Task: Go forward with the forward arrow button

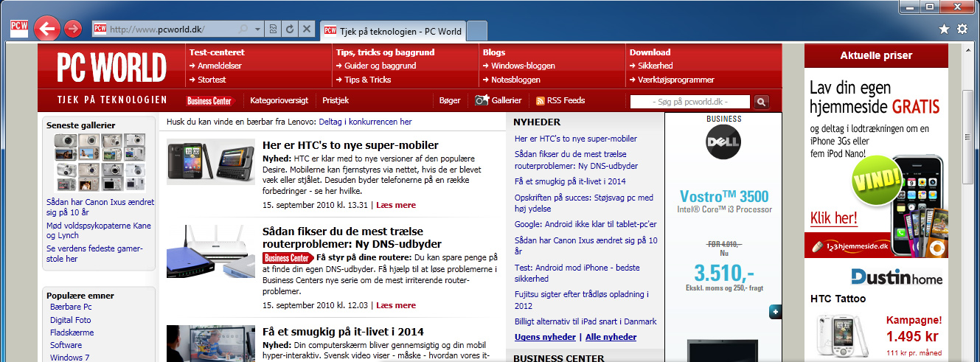Action: point(72,29)
